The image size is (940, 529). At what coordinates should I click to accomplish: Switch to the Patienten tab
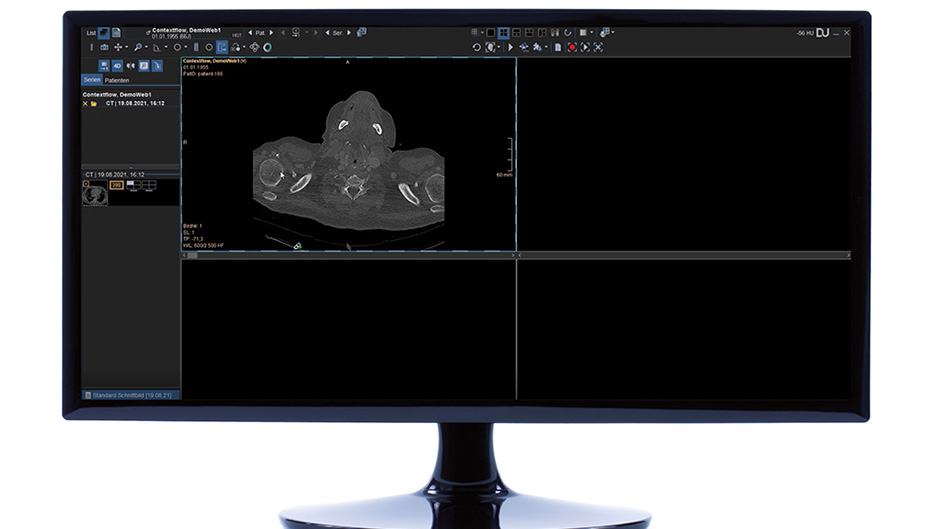coord(117,80)
